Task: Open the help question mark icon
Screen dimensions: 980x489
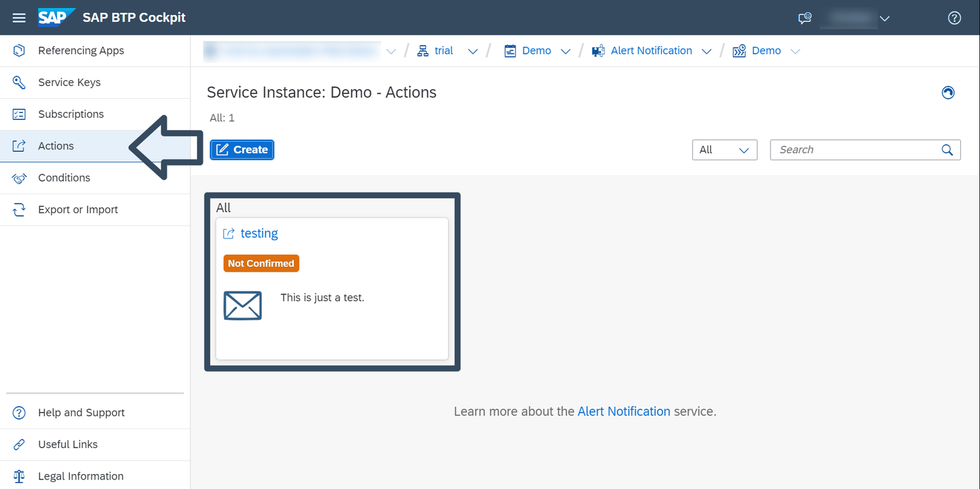Action: [x=954, y=18]
